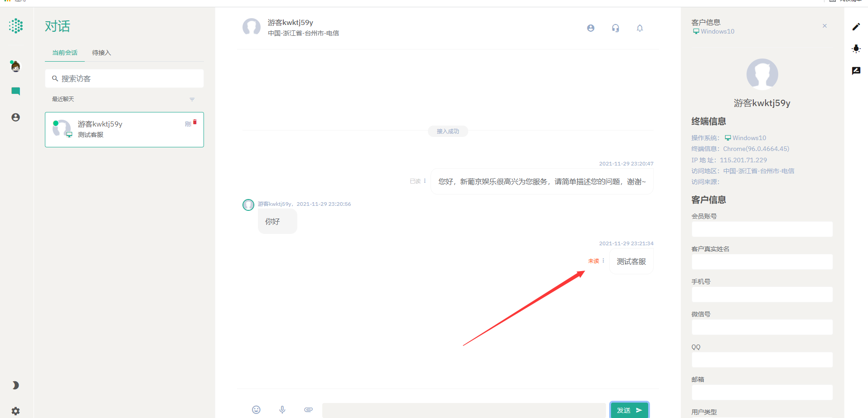Select the conversations chat bubble in the left sidebar
The width and height of the screenshot is (868, 418).
[15, 91]
